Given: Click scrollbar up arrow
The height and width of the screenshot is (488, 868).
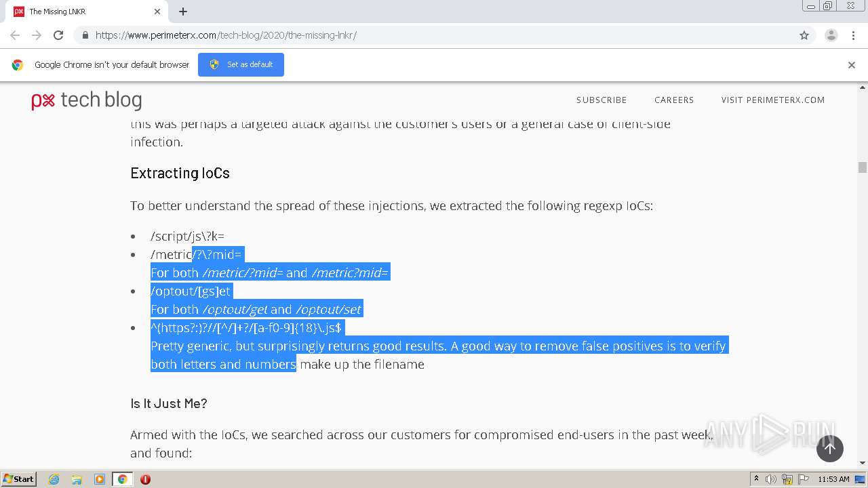Looking at the screenshot, I should [863, 87].
